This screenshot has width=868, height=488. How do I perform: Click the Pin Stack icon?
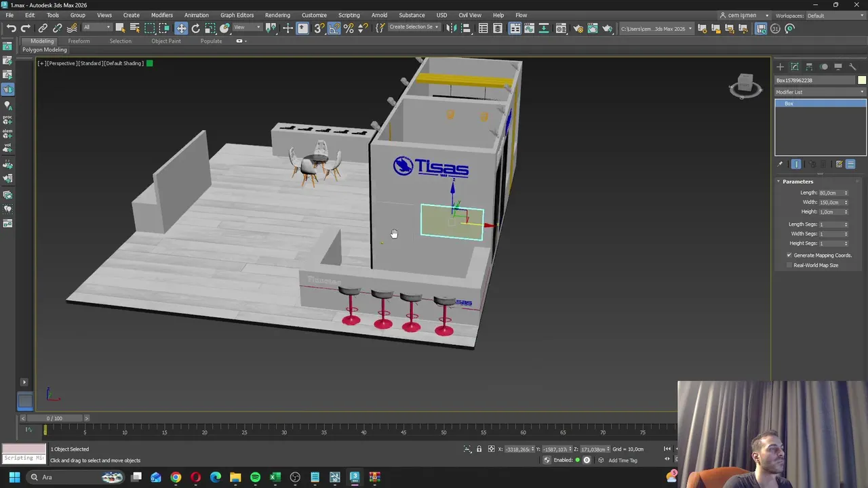[x=780, y=164]
